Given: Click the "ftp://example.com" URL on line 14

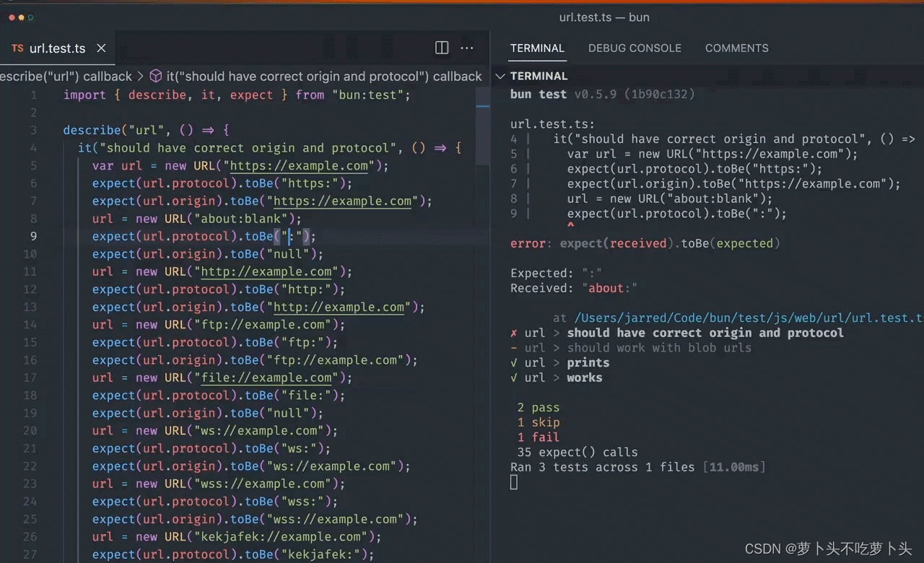Looking at the screenshot, I should point(263,325).
